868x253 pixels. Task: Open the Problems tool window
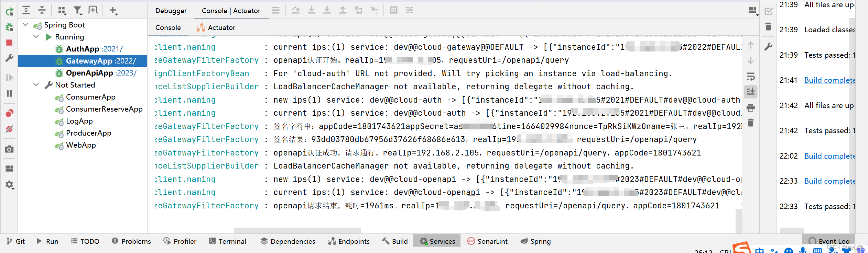[131, 241]
